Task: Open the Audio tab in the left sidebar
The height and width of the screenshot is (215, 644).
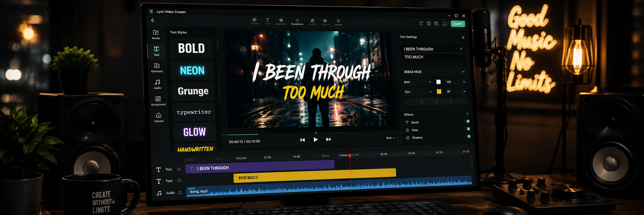Action: click(x=157, y=84)
